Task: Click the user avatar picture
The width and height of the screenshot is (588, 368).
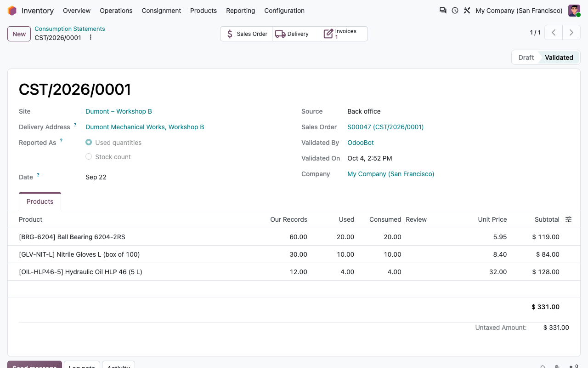Action: pyautogui.click(x=574, y=11)
